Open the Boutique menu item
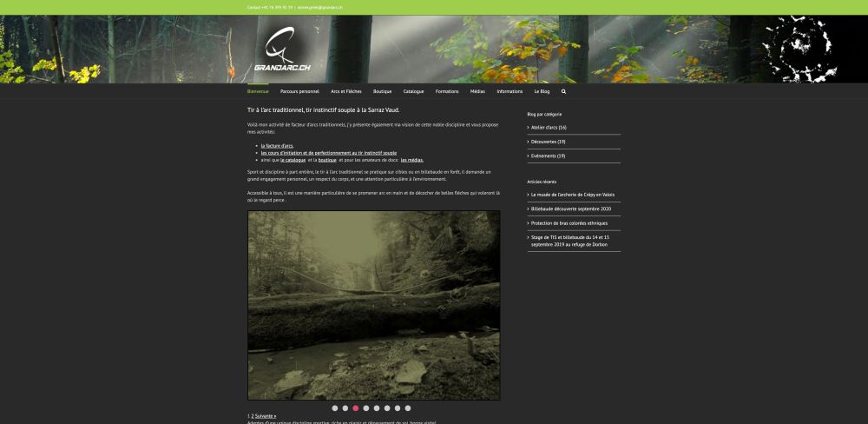The height and width of the screenshot is (424, 868). click(x=383, y=91)
